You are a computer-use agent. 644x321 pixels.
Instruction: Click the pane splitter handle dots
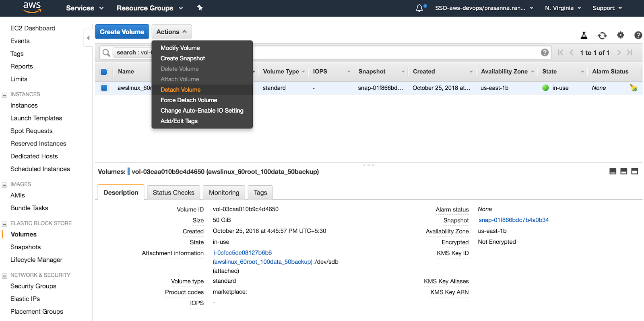(368, 165)
